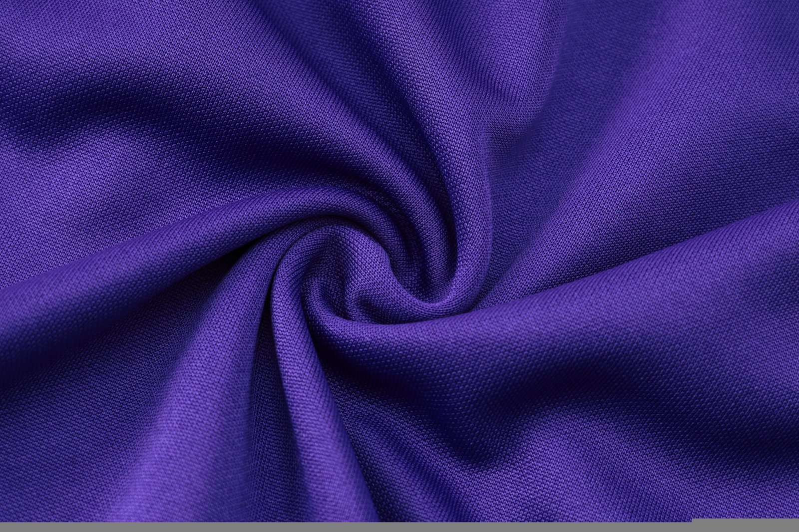Click the purple fabric image's top-right corner
The image size is (799, 532).
pos(797,1)
